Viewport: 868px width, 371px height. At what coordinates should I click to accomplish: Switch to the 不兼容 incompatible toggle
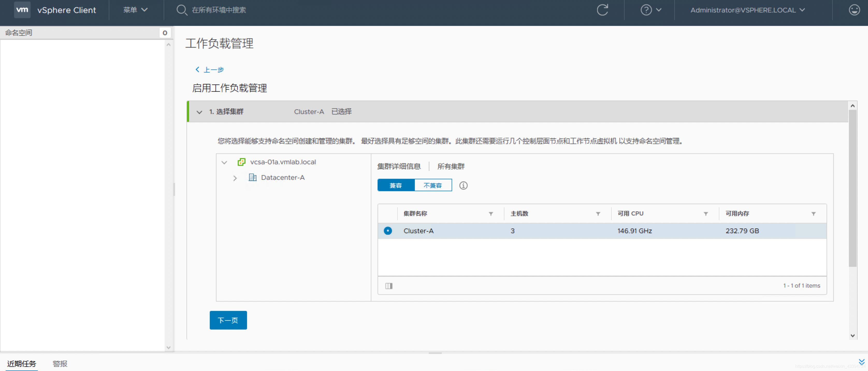[433, 186]
